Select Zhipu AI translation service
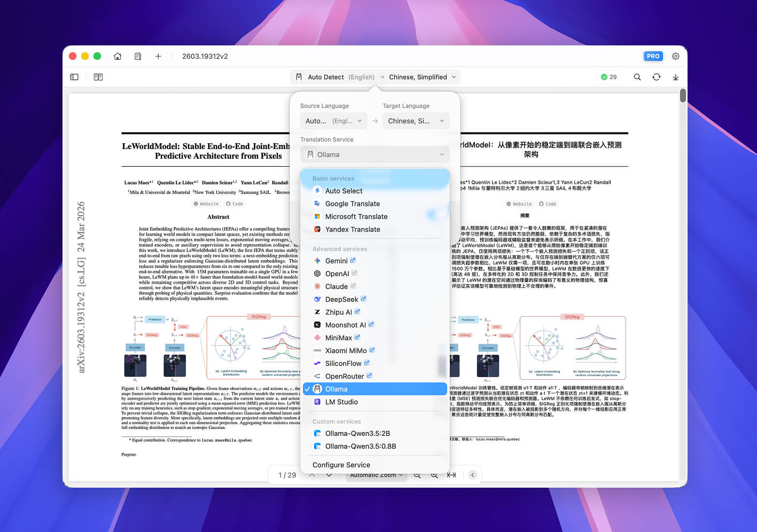The width and height of the screenshot is (757, 532). (375, 312)
